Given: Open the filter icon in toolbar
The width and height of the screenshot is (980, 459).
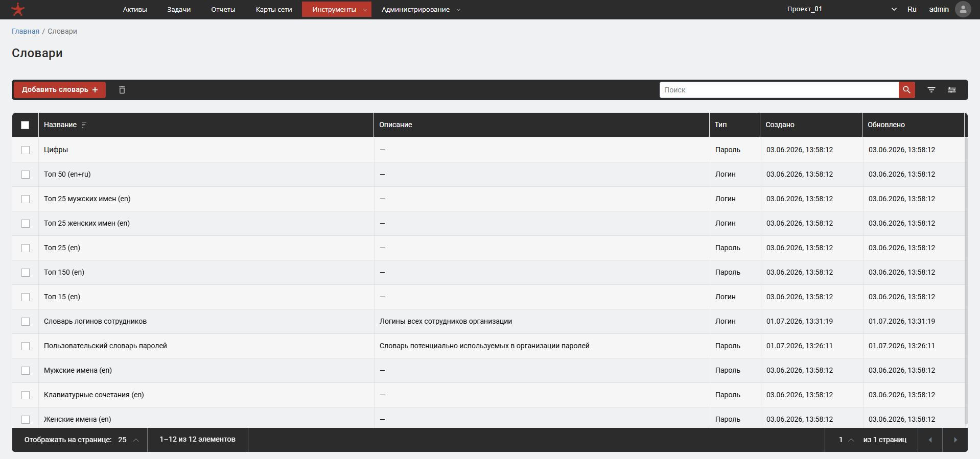Looking at the screenshot, I should coord(931,90).
